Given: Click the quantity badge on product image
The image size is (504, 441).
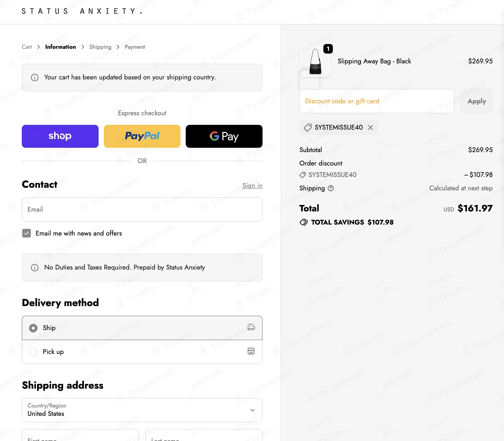Looking at the screenshot, I should click(x=328, y=49).
